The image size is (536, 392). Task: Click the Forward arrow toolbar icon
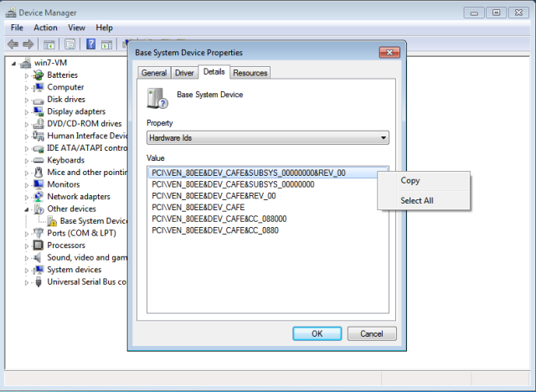(28, 44)
